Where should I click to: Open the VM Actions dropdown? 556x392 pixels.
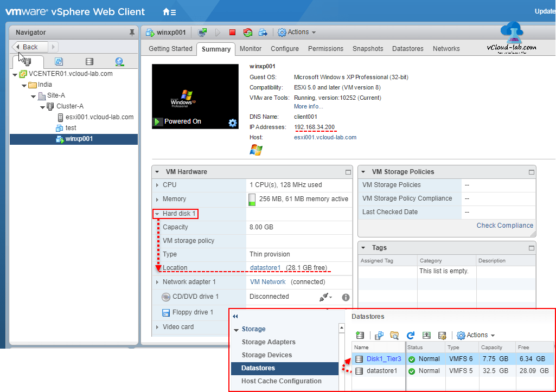coord(297,32)
